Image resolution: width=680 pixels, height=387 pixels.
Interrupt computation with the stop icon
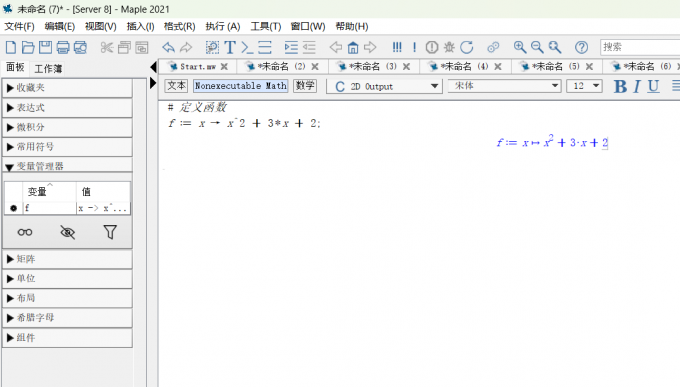(x=432, y=47)
